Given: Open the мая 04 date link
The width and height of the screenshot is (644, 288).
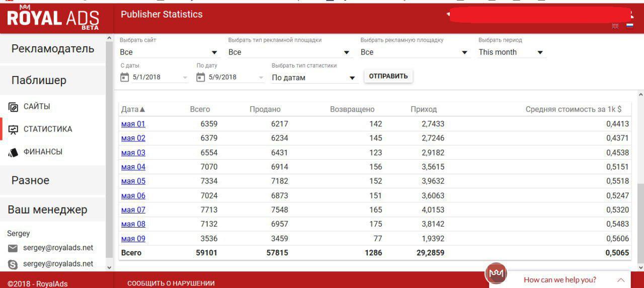Looking at the screenshot, I should [x=133, y=167].
